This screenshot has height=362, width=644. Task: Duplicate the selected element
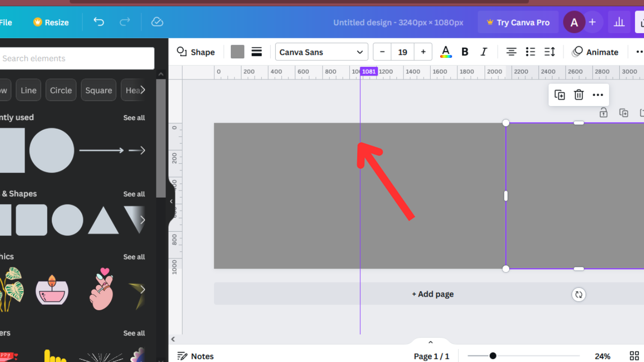[559, 95]
